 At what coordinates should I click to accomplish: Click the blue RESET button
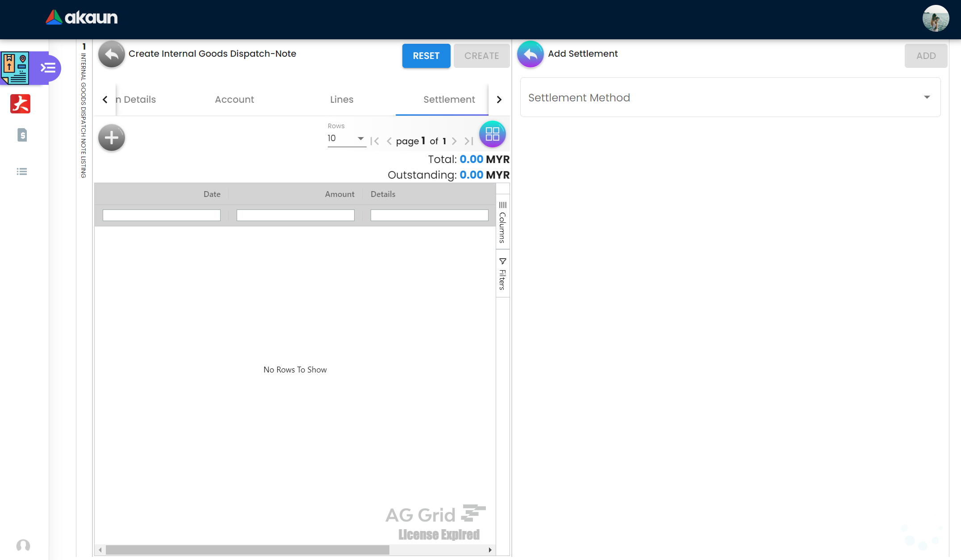coord(426,56)
